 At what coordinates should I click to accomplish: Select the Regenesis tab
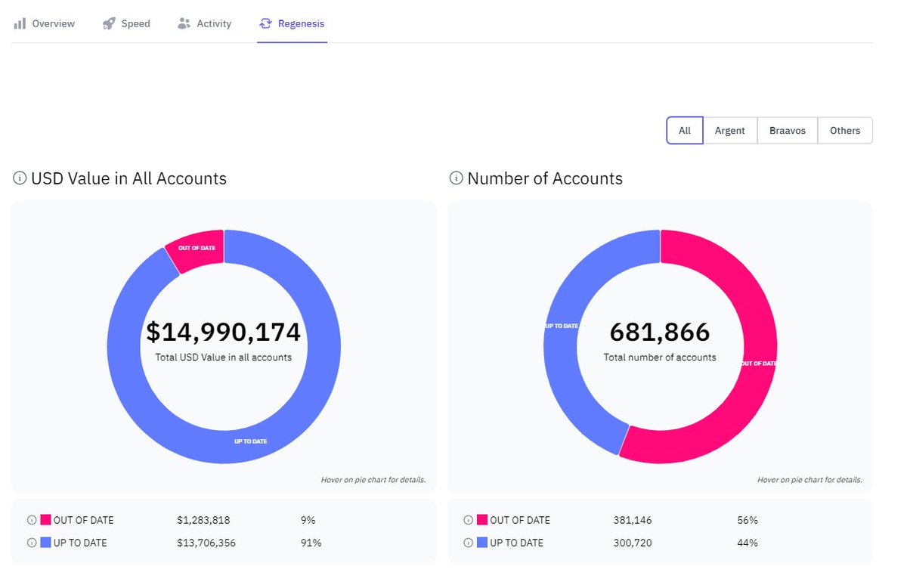click(292, 23)
